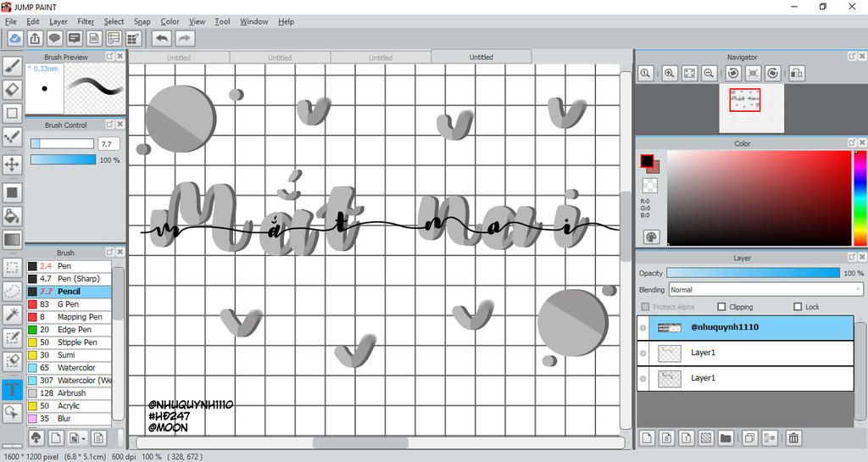Switch to the active Untitled tab
Screen dimensions: 868x462
click(481, 57)
